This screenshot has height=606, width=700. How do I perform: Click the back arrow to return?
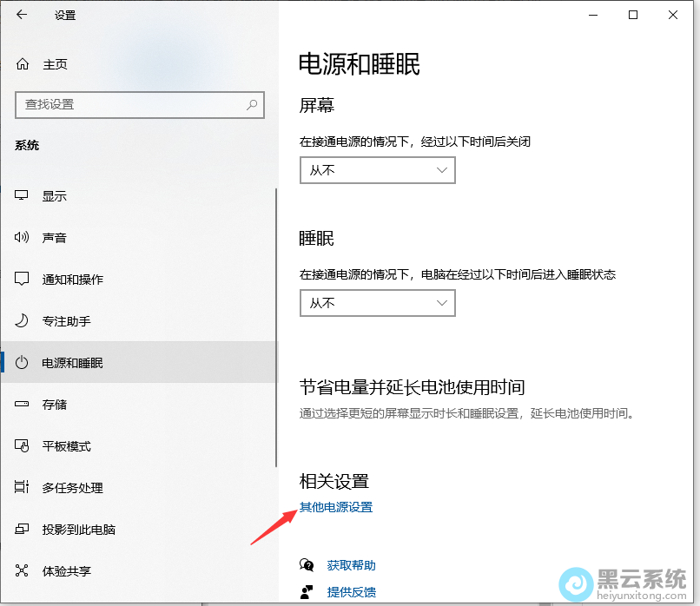[x=19, y=15]
